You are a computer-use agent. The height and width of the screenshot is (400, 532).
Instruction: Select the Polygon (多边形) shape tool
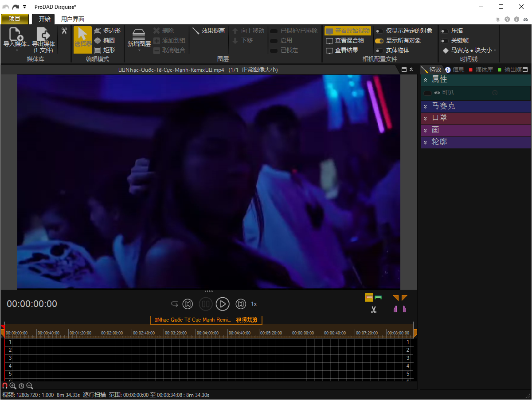coord(107,31)
